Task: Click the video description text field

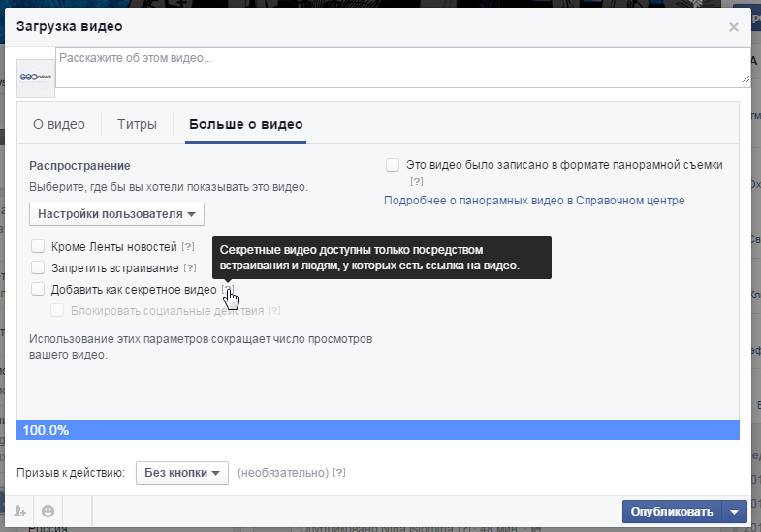Action: pos(403,68)
